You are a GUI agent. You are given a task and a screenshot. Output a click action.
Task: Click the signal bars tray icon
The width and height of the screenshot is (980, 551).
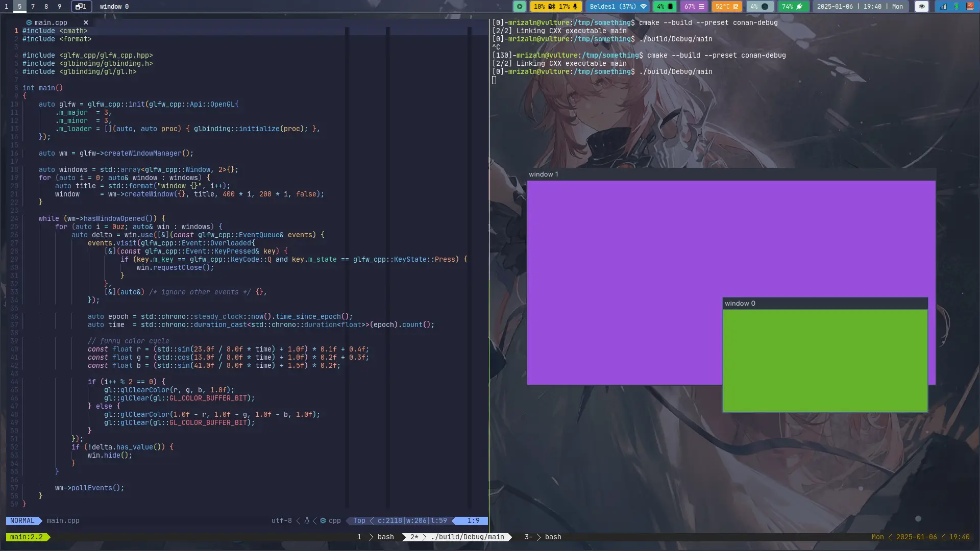(x=943, y=7)
